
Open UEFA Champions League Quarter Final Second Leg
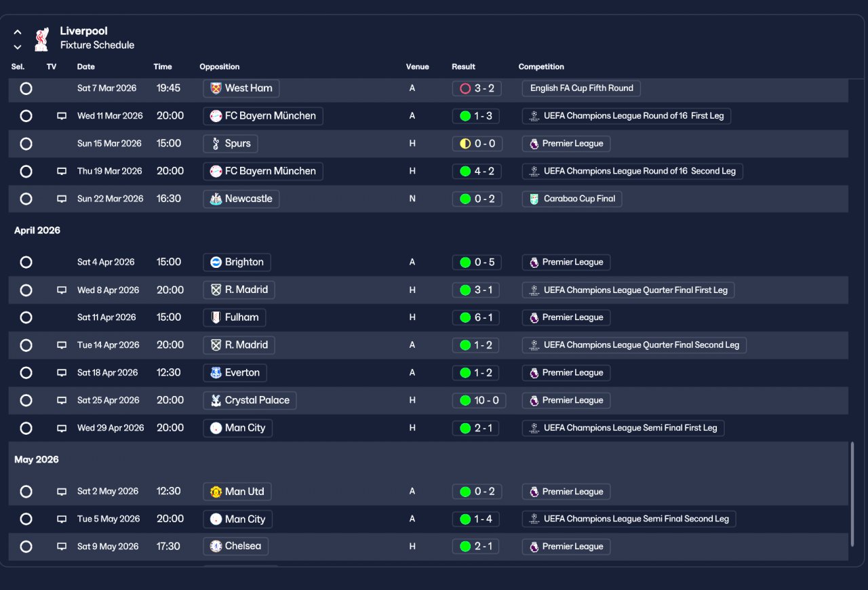[x=634, y=345]
